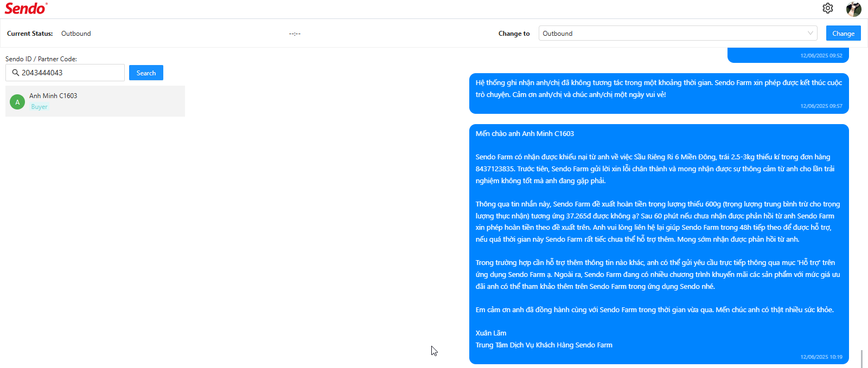
Task: Click the greeting 'Mến chào anh Anh Minh C1603'
Action: (x=525, y=133)
